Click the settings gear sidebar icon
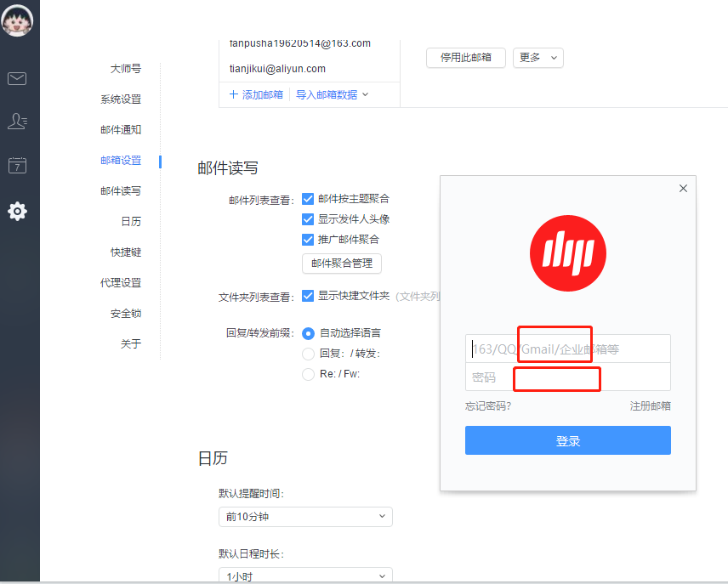Screen dimensions: 728x584 click(x=17, y=211)
